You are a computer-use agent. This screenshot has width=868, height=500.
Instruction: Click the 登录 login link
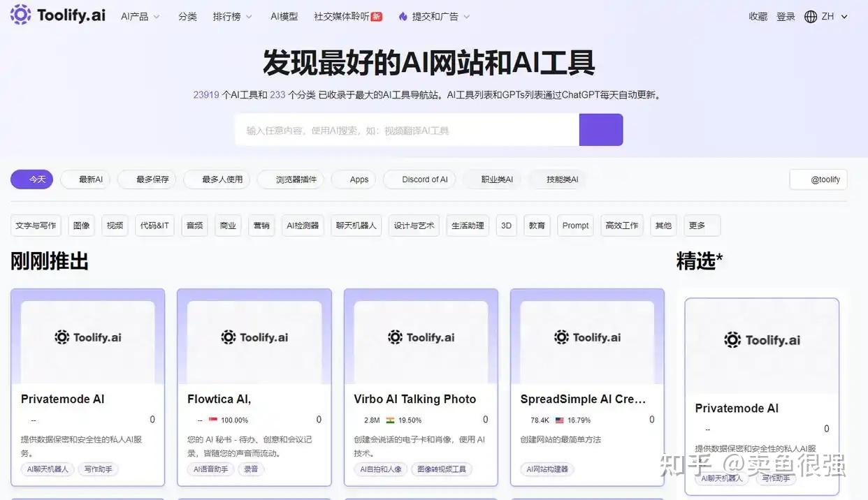coord(786,17)
